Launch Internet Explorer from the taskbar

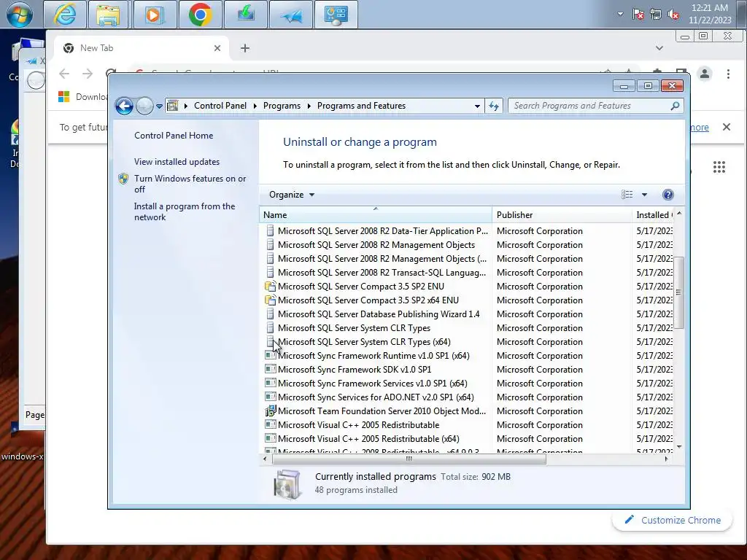(65, 15)
